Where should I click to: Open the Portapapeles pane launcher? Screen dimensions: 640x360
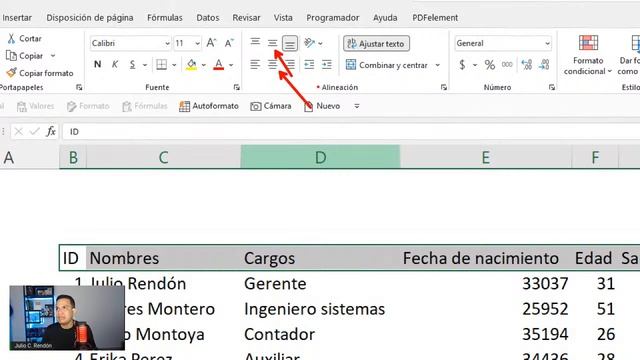(79, 87)
